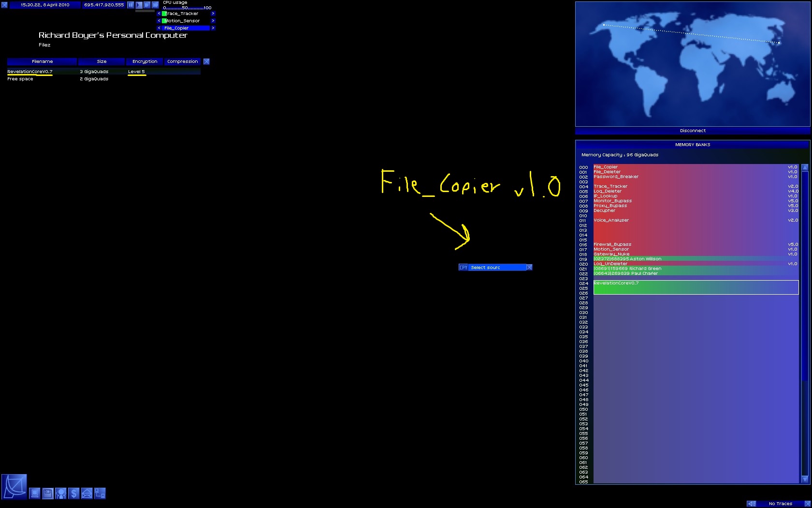Click the date and time display

pos(45,5)
